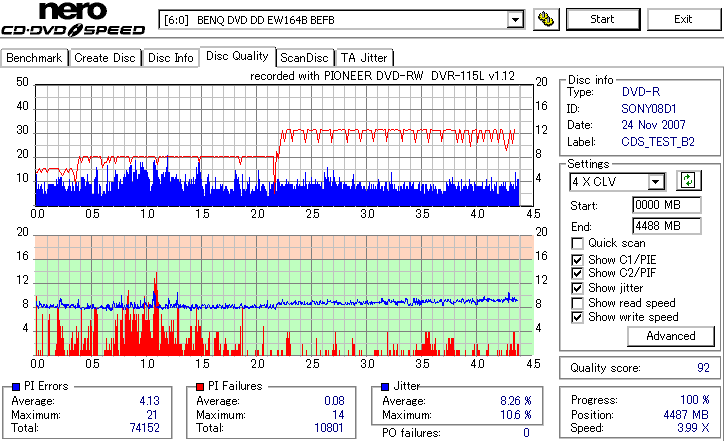The width and height of the screenshot is (724, 441).
Task: Click the Nero CD-DVD Speed logo
Action: click(73, 19)
